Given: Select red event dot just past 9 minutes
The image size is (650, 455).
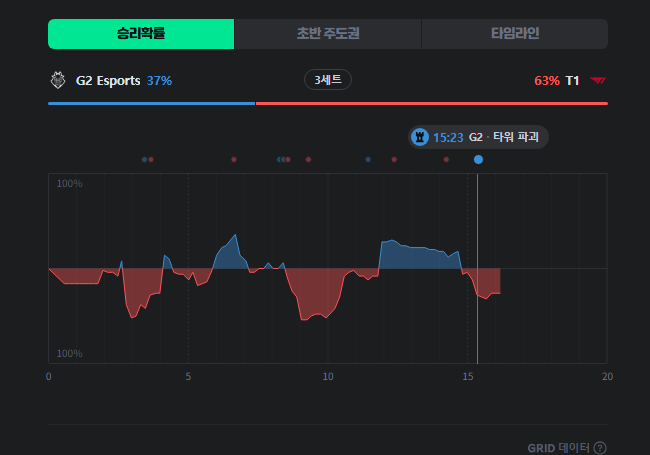Looking at the screenshot, I should point(308,160).
